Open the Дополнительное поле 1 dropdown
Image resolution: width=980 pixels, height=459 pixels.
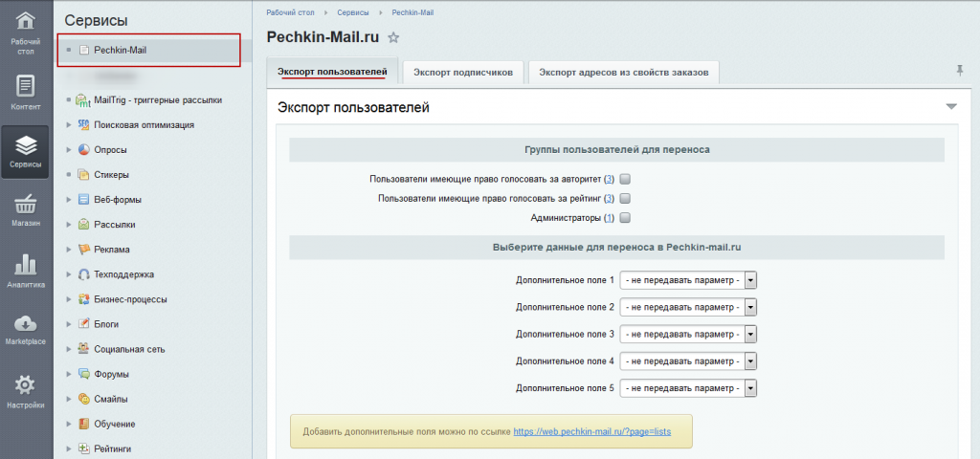[x=688, y=280]
